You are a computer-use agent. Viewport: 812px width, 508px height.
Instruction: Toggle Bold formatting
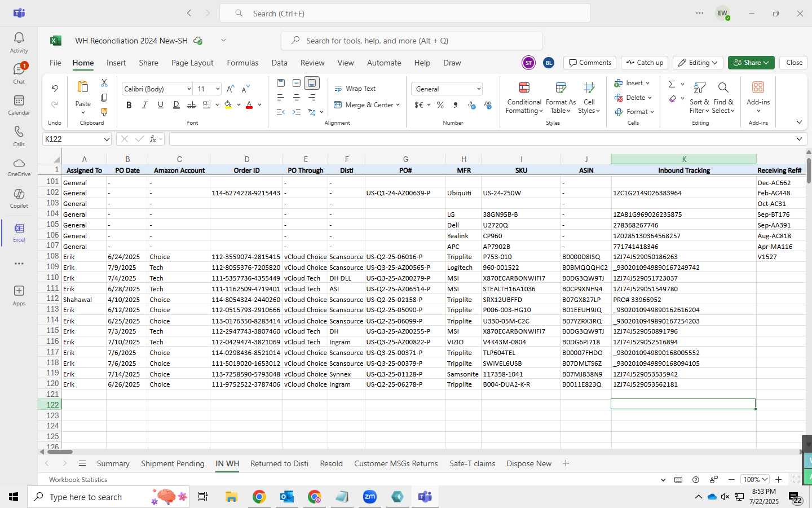pos(129,105)
